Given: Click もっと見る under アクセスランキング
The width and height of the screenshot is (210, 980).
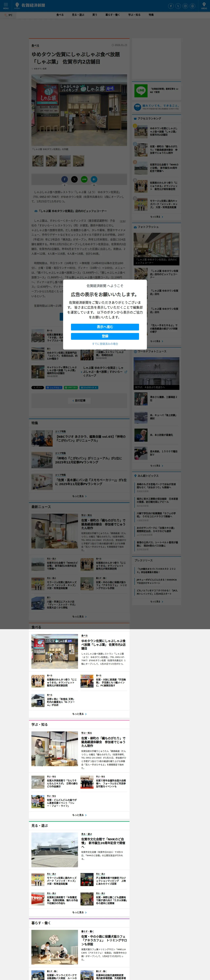Looking at the screenshot, I should click(157, 217).
